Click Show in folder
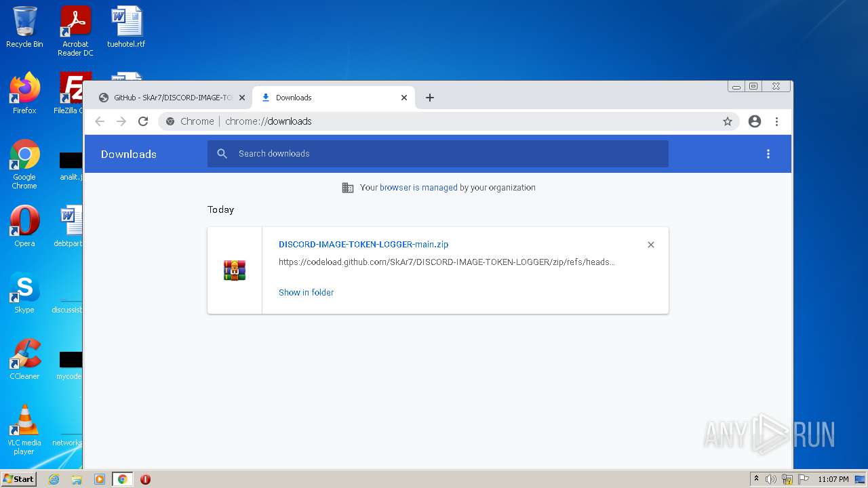Image resolution: width=868 pixels, height=488 pixels. (x=307, y=293)
